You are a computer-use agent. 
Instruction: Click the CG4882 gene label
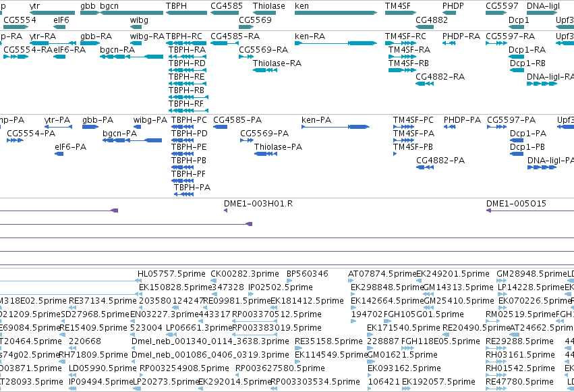(432, 20)
